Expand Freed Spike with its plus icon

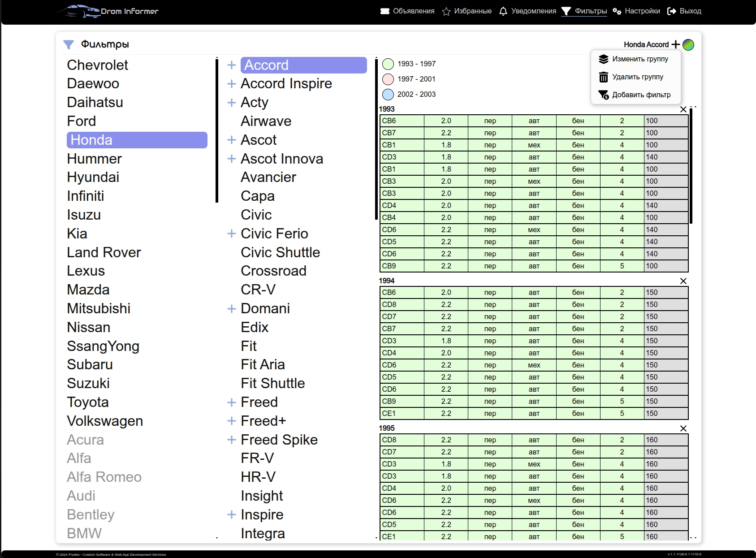232,440
